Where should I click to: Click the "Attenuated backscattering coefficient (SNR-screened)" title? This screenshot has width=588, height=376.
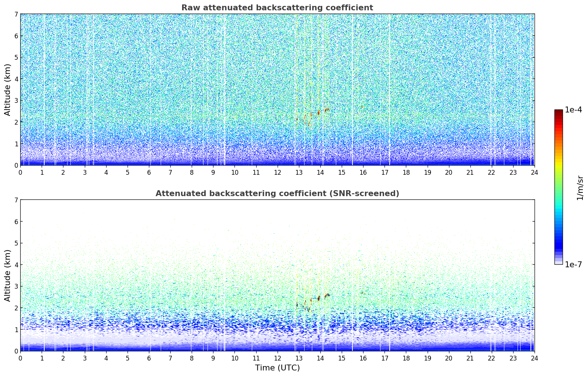point(277,194)
